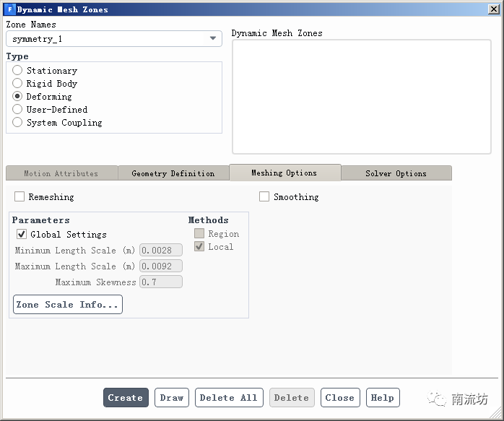Close the Dynamic Mesh Zones window
This screenshot has height=421, width=504.
point(493,9)
